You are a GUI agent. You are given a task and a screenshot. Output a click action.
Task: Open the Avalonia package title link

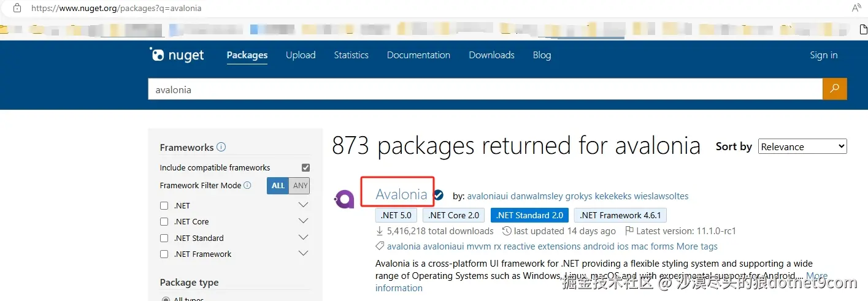401,194
